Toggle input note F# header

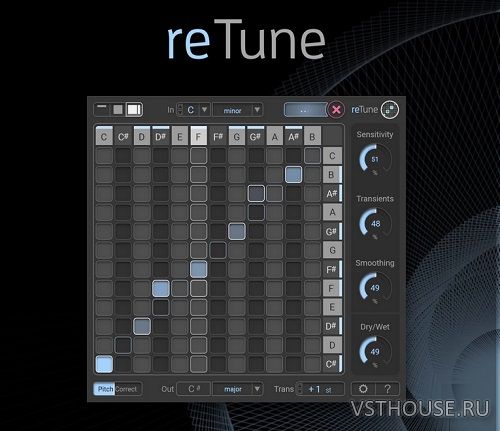pos(218,136)
